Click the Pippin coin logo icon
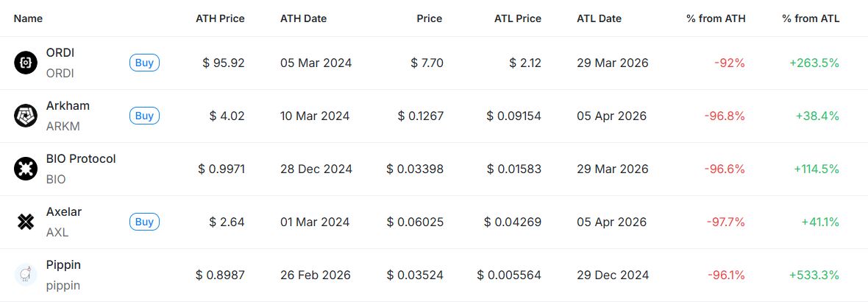868x302 pixels. tap(26, 275)
